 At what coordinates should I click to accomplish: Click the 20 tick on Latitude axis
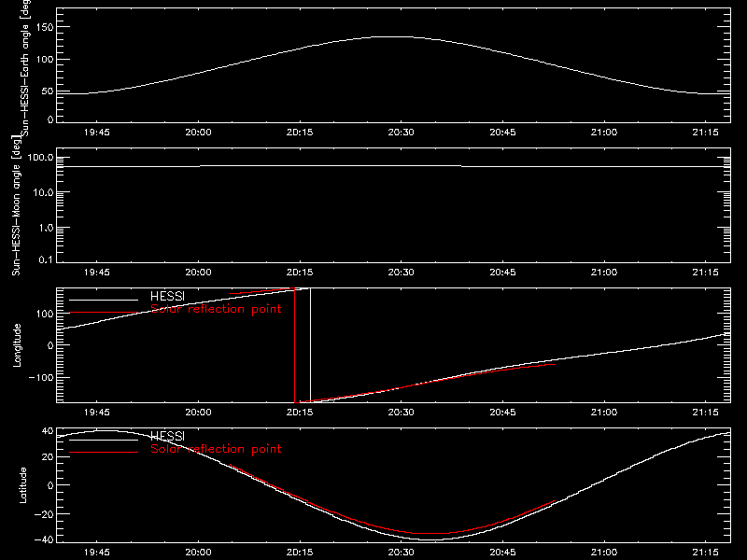(x=48, y=456)
